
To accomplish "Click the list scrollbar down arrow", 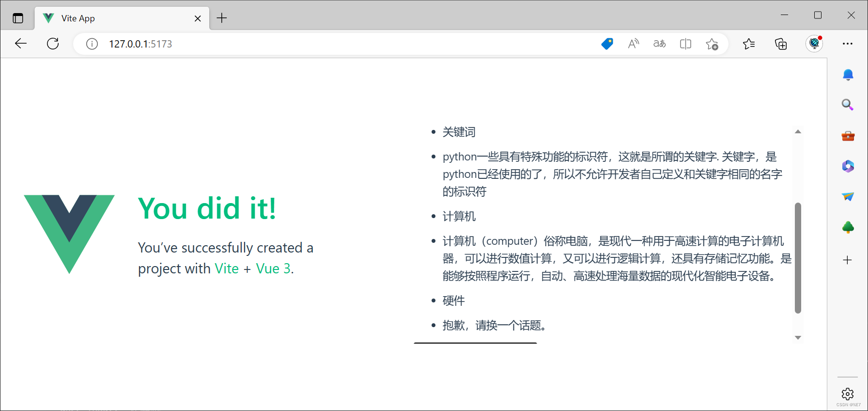I will pyautogui.click(x=798, y=338).
